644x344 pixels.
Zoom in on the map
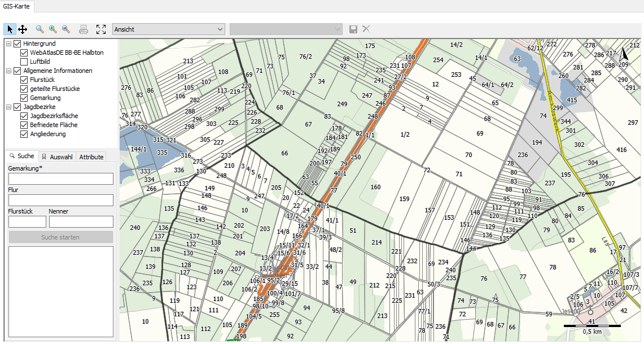tap(53, 29)
